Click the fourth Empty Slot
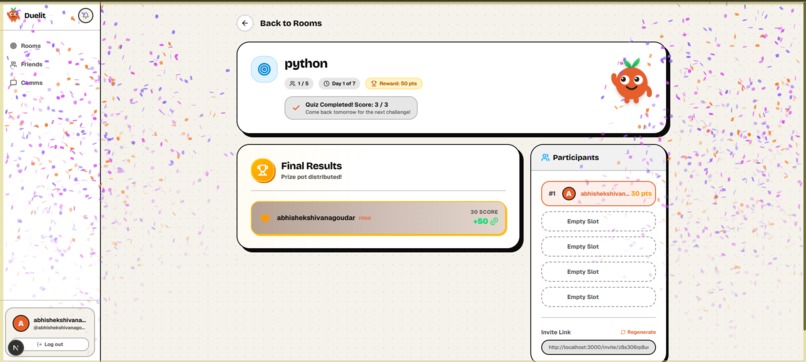806x362 pixels. coord(598,297)
